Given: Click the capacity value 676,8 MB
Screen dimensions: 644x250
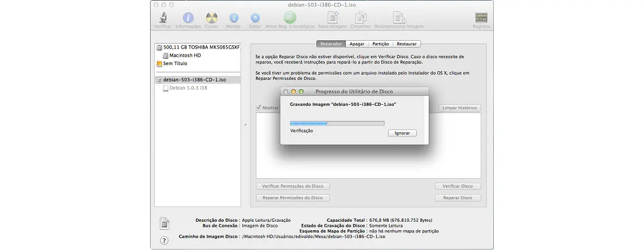Looking at the screenshot, I should click(x=401, y=220).
